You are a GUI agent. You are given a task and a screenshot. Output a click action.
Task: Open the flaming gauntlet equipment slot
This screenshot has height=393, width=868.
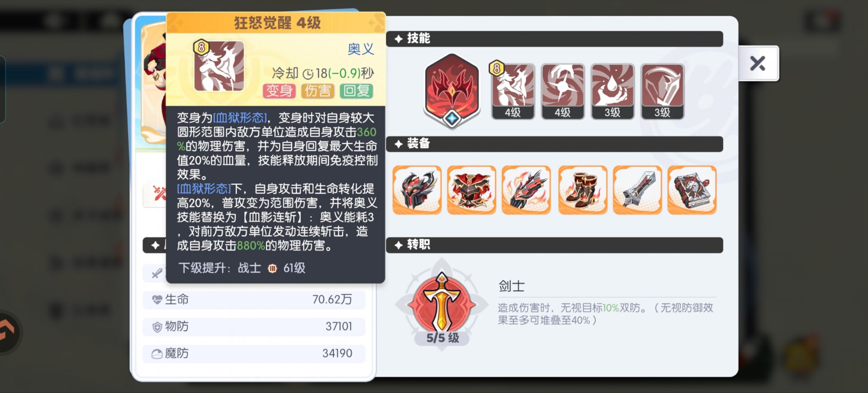pos(526,189)
